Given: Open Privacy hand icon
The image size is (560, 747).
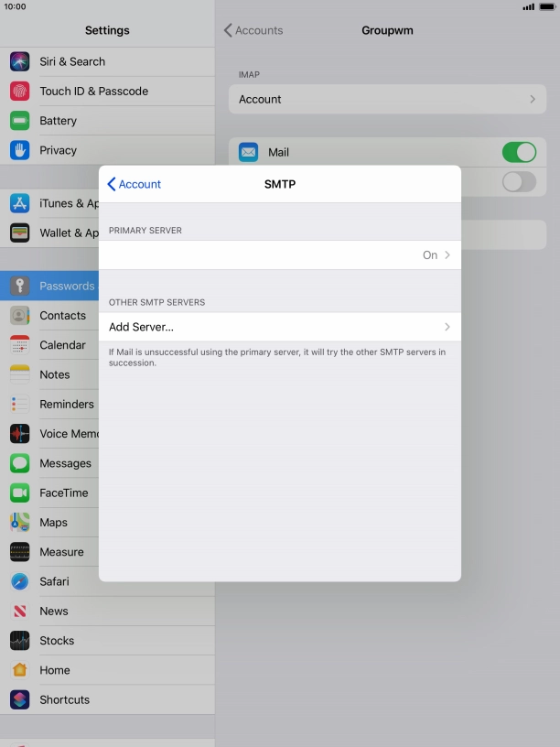Looking at the screenshot, I should [x=20, y=150].
